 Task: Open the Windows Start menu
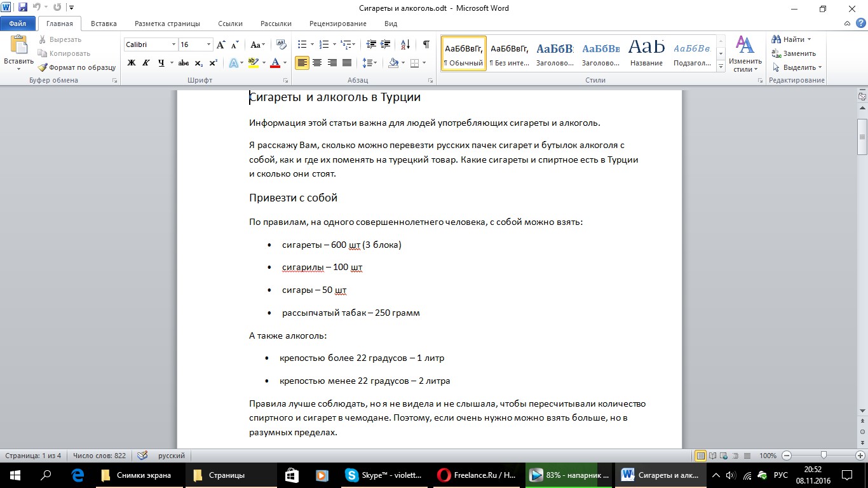coord(15,475)
